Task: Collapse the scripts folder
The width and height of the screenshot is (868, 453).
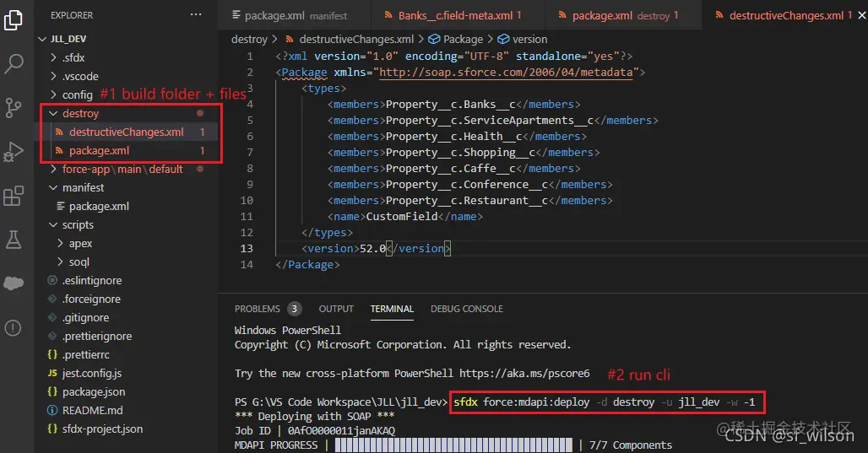Action: click(x=54, y=224)
